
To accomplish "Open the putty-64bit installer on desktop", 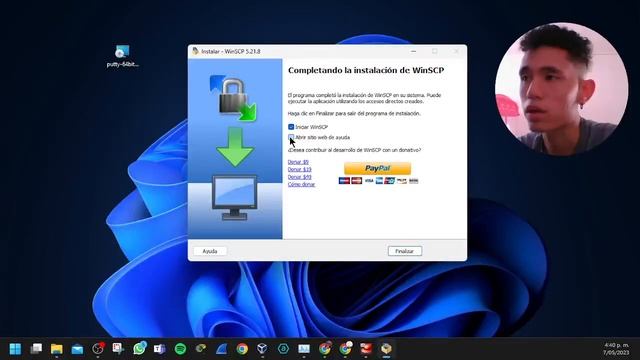I will [x=122, y=56].
